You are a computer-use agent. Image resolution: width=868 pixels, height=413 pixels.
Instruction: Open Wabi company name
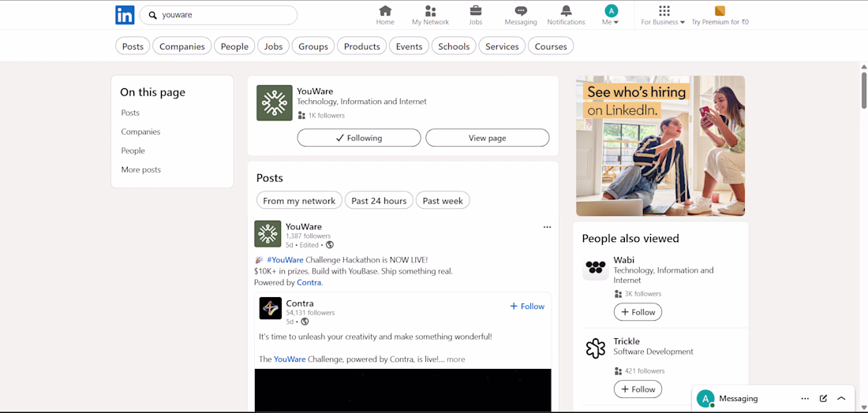click(x=624, y=260)
